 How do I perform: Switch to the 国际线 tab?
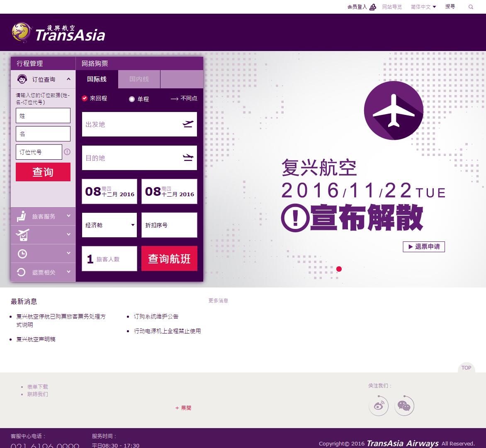(x=97, y=79)
